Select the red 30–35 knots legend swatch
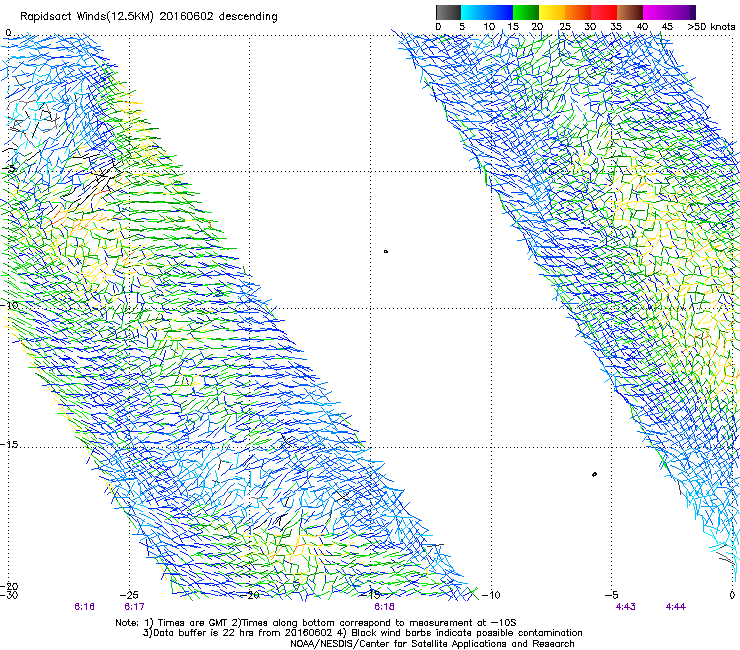Viewport: 740px width, 650px height. coord(604,12)
